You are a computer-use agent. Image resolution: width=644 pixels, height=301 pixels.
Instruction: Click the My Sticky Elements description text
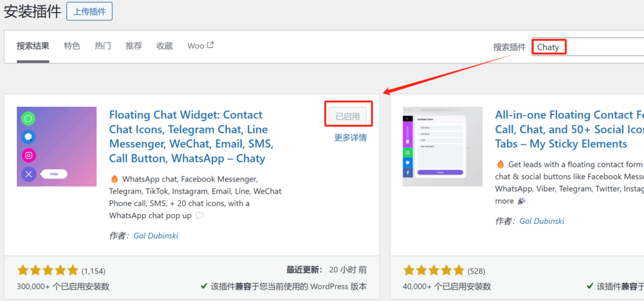click(569, 182)
